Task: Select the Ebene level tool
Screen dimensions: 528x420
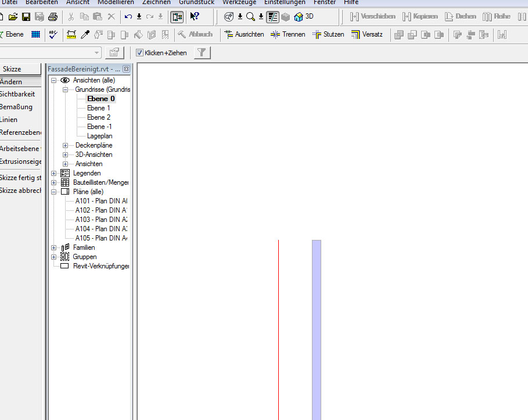Action: coord(12,34)
